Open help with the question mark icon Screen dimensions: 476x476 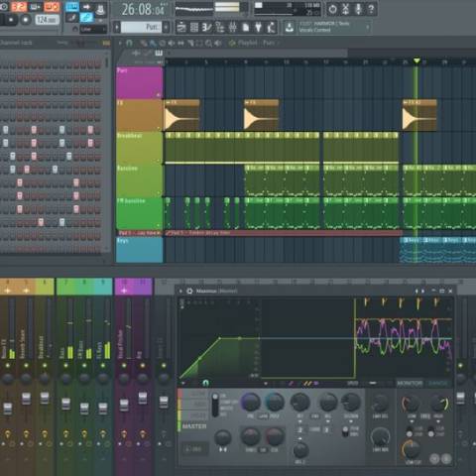(x=371, y=9)
